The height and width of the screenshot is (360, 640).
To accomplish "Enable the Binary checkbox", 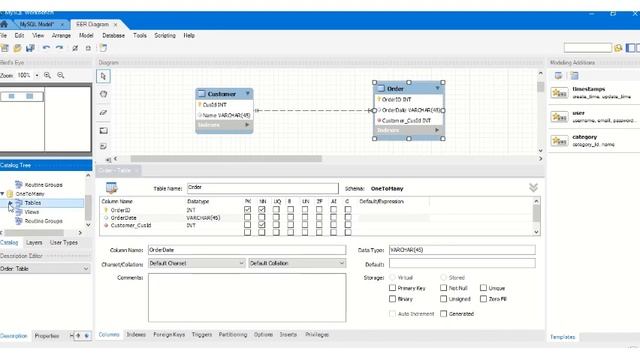I will (x=392, y=299).
